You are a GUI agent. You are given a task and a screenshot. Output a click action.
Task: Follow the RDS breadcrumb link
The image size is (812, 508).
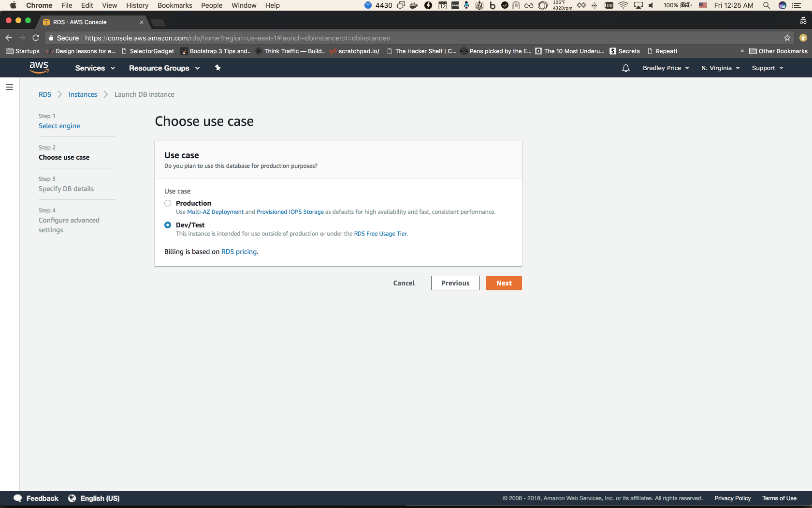[x=45, y=94]
